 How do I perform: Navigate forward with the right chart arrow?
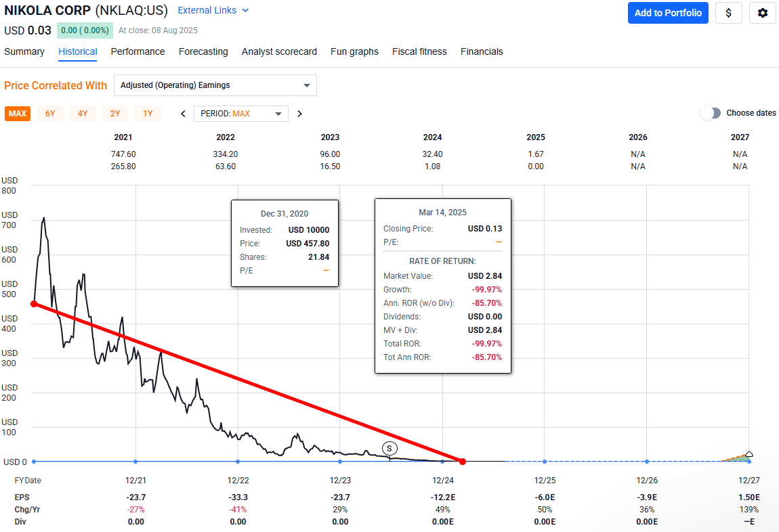(299, 114)
